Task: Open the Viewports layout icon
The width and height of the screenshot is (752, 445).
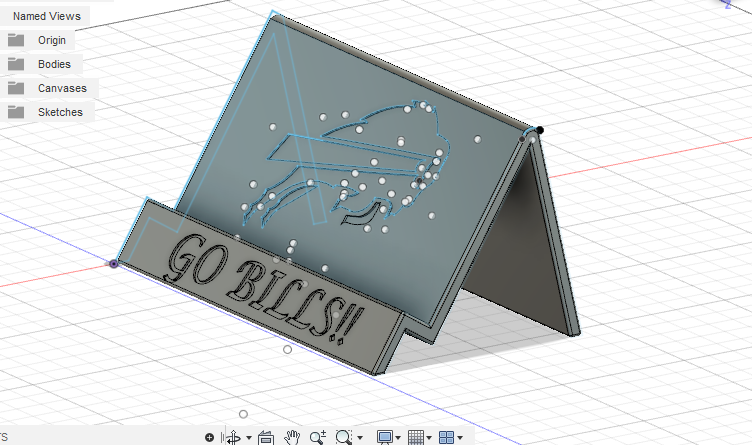Action: (446, 437)
